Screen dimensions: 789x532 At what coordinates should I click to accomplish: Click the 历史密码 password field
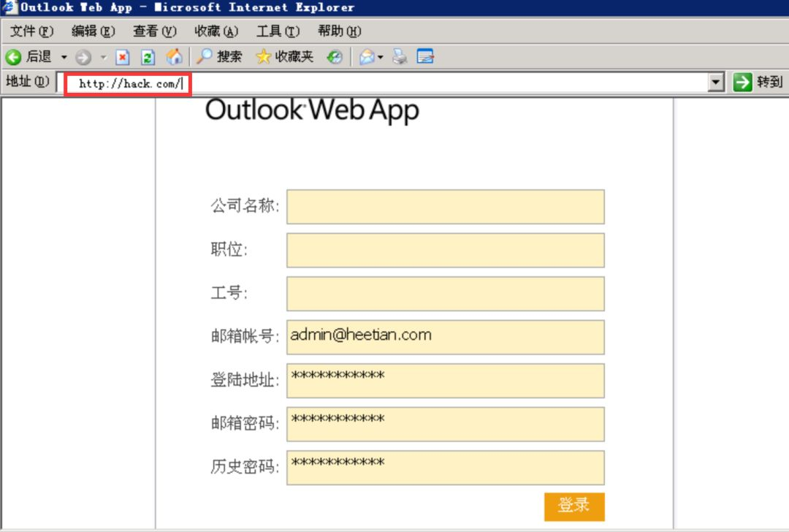pyautogui.click(x=446, y=468)
